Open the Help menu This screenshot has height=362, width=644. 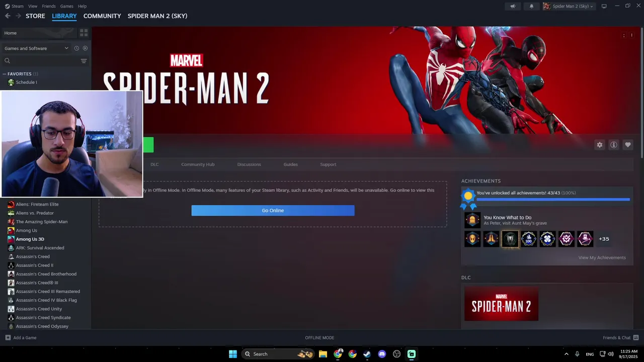tap(82, 6)
